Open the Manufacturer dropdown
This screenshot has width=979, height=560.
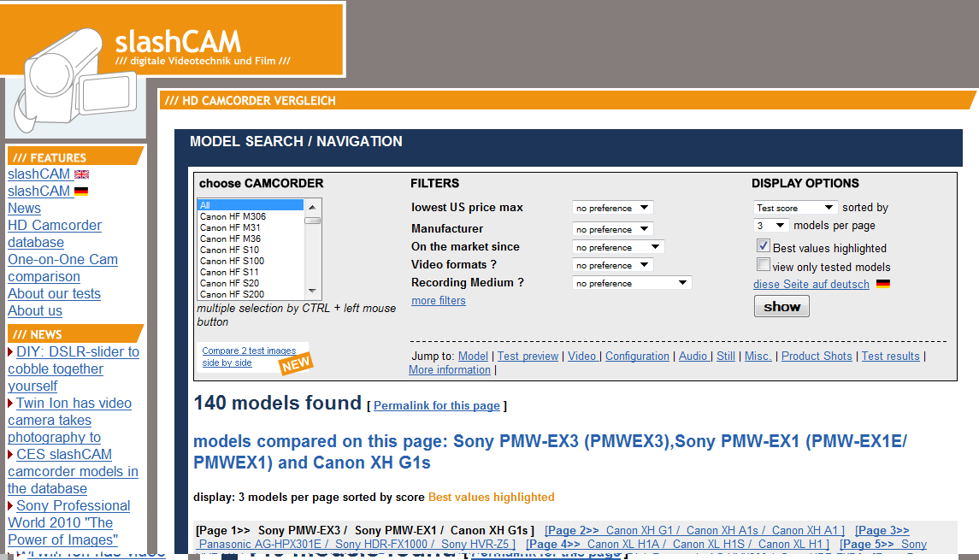[612, 229]
